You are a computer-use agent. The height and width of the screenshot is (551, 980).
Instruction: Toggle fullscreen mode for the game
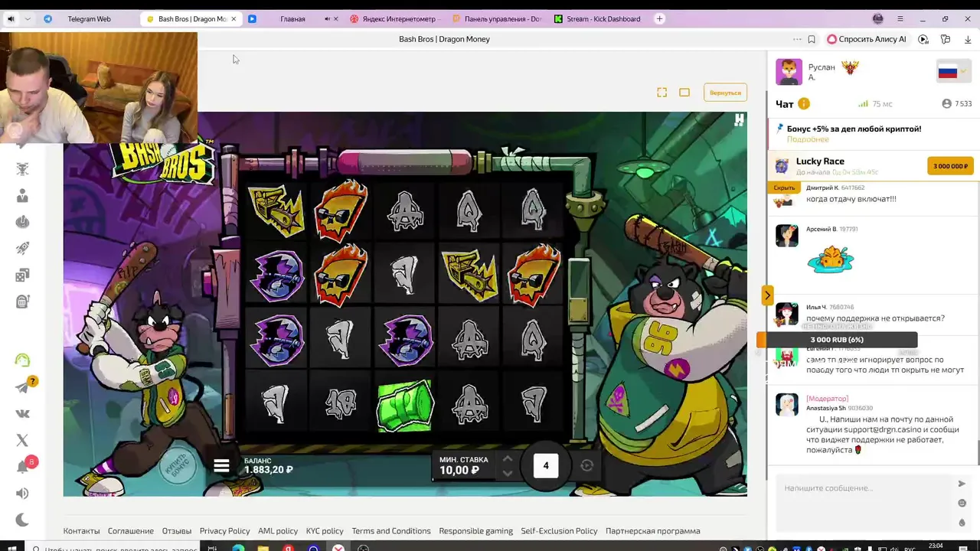(662, 93)
